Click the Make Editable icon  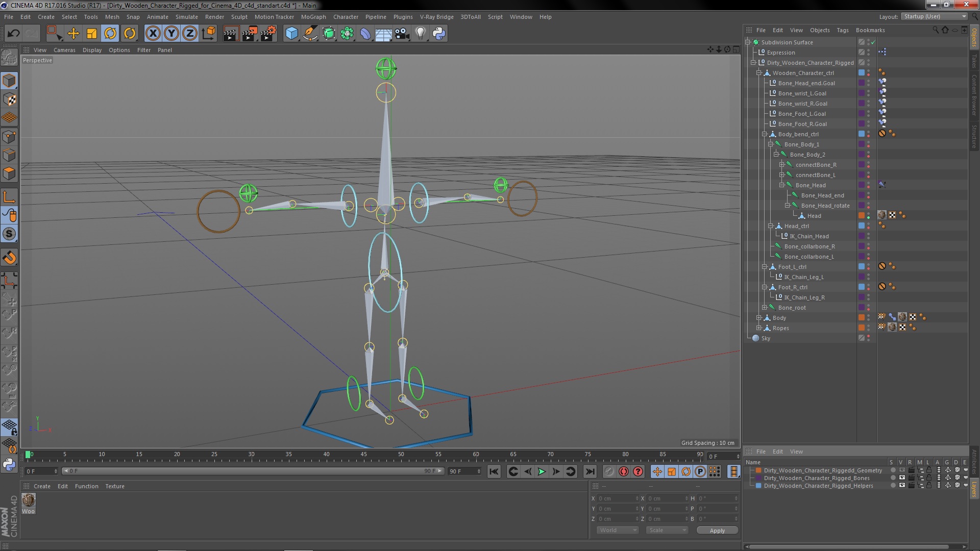(9, 57)
